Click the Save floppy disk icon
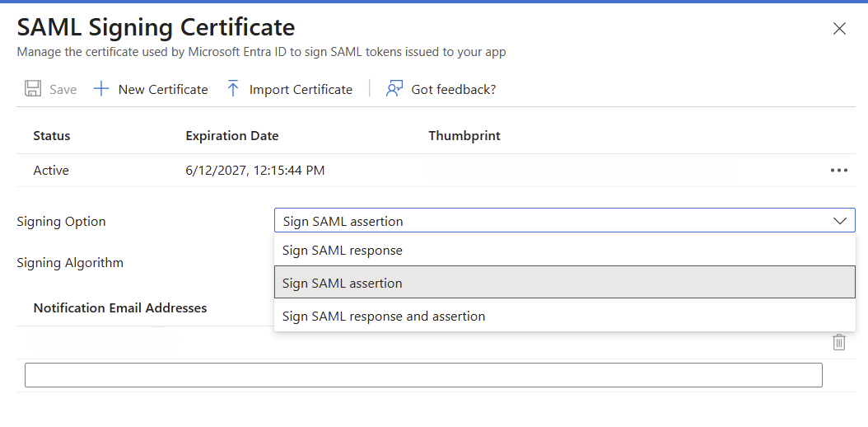 click(x=33, y=89)
